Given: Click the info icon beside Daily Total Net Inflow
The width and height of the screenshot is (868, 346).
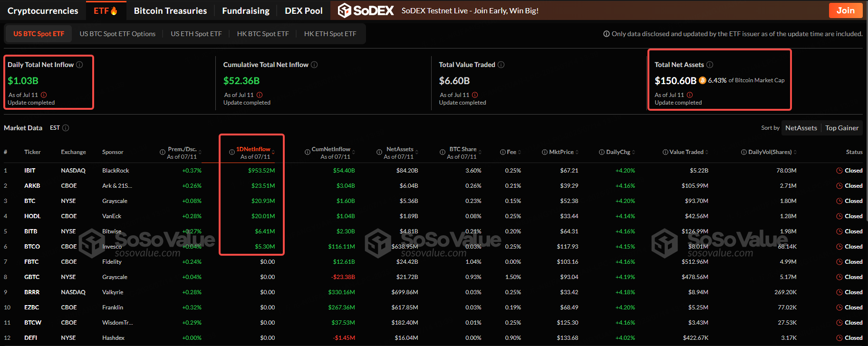Looking at the screenshot, I should click(x=79, y=65).
